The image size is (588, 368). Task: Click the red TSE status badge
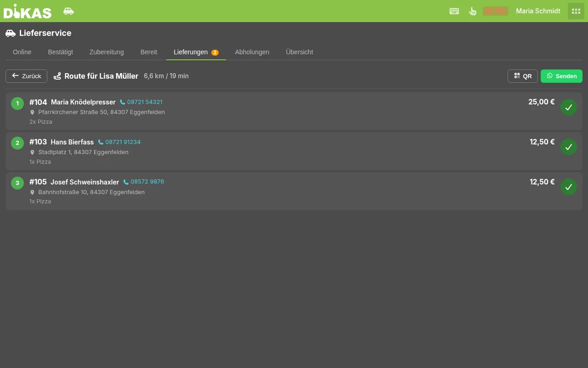click(496, 11)
